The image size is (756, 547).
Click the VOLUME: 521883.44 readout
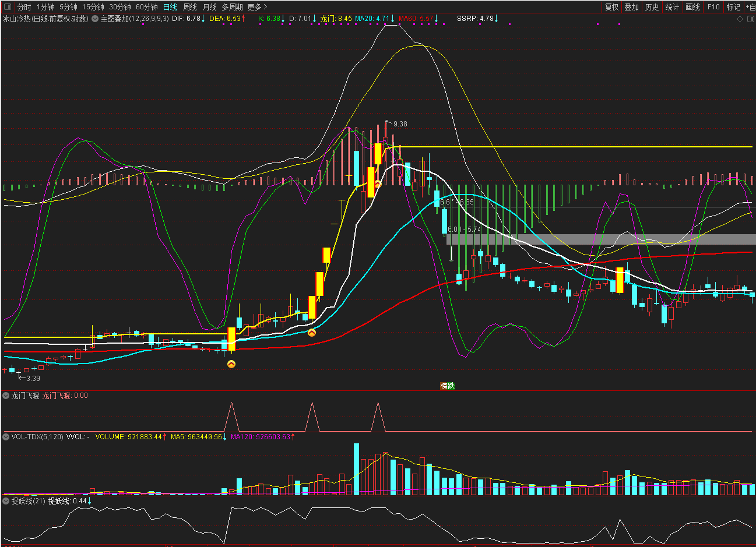pos(129,436)
